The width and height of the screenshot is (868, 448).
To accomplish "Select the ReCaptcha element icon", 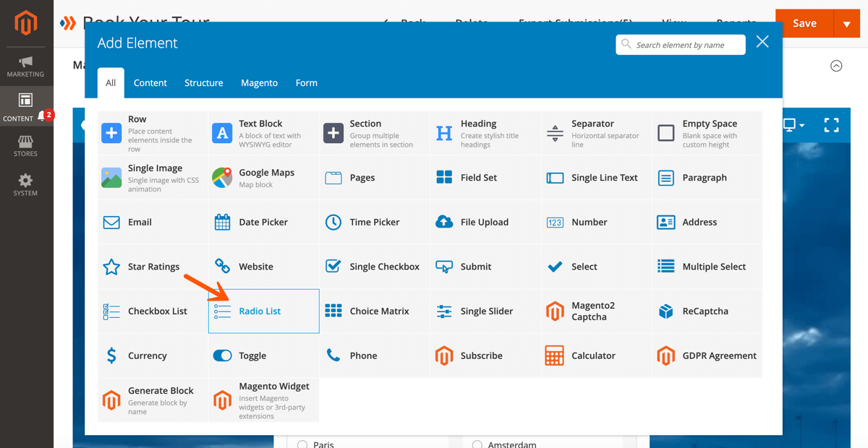I will pos(665,311).
